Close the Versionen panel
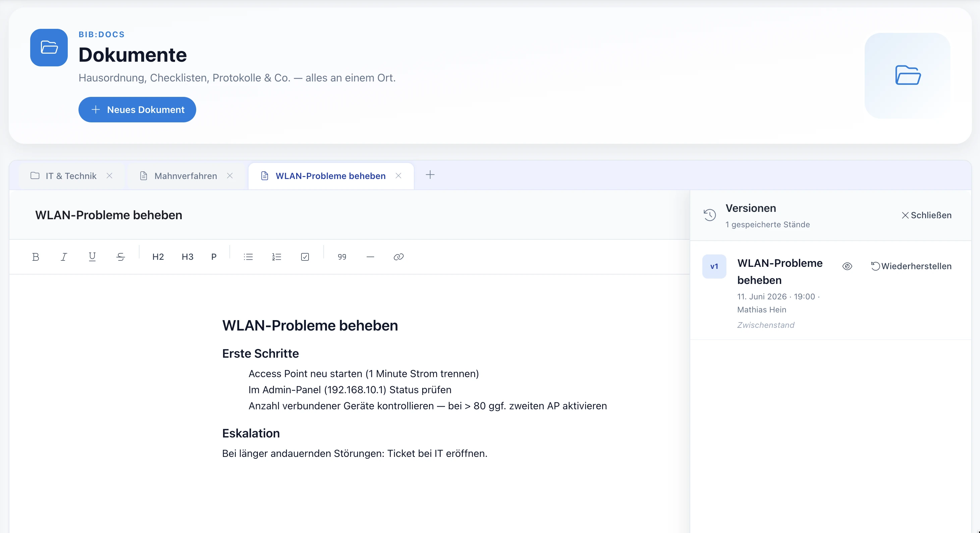Image resolution: width=980 pixels, height=533 pixels. click(x=926, y=215)
